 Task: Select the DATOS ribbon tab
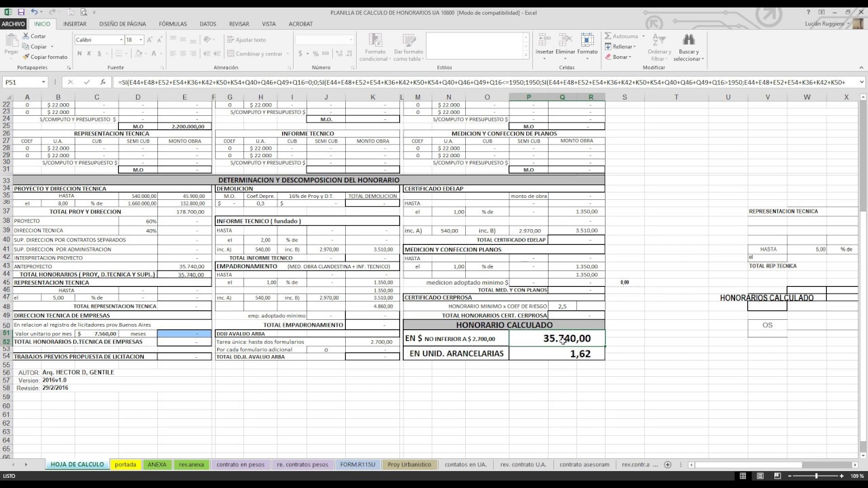208,24
